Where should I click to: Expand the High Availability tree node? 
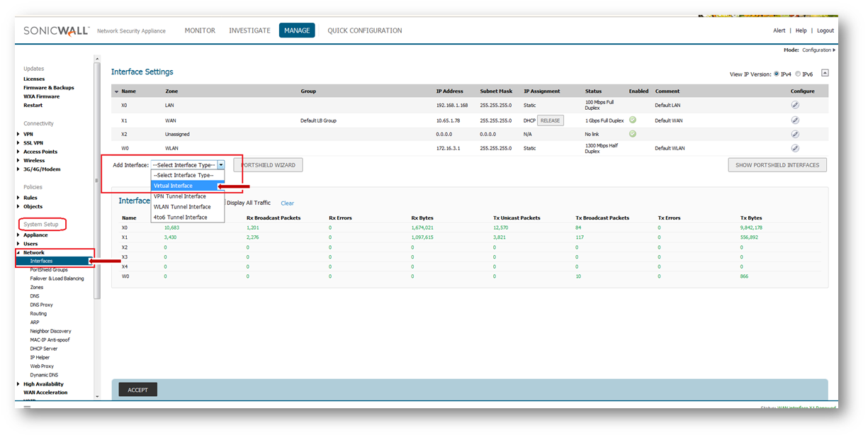[18, 384]
